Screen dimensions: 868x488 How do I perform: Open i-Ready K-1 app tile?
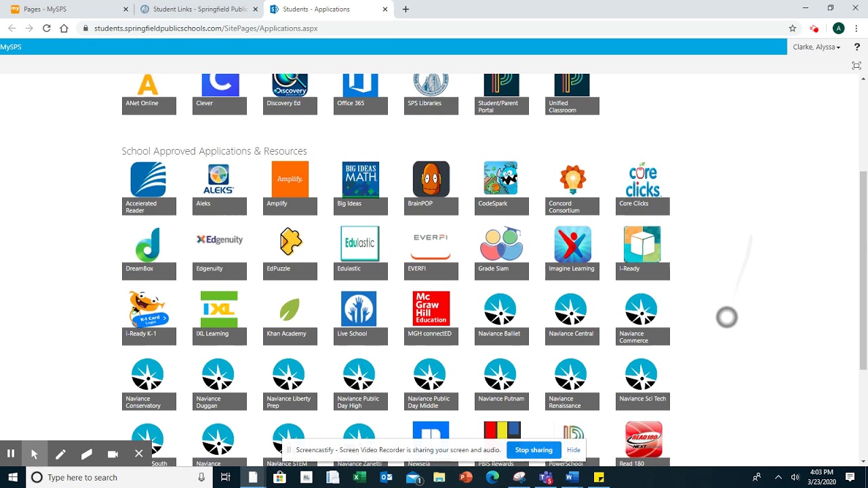pyautogui.click(x=149, y=319)
